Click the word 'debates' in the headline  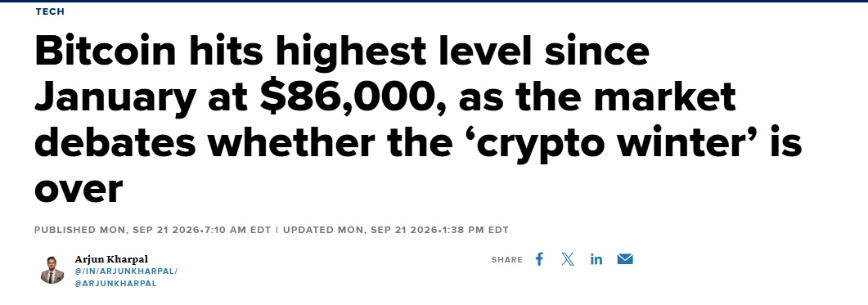point(115,143)
